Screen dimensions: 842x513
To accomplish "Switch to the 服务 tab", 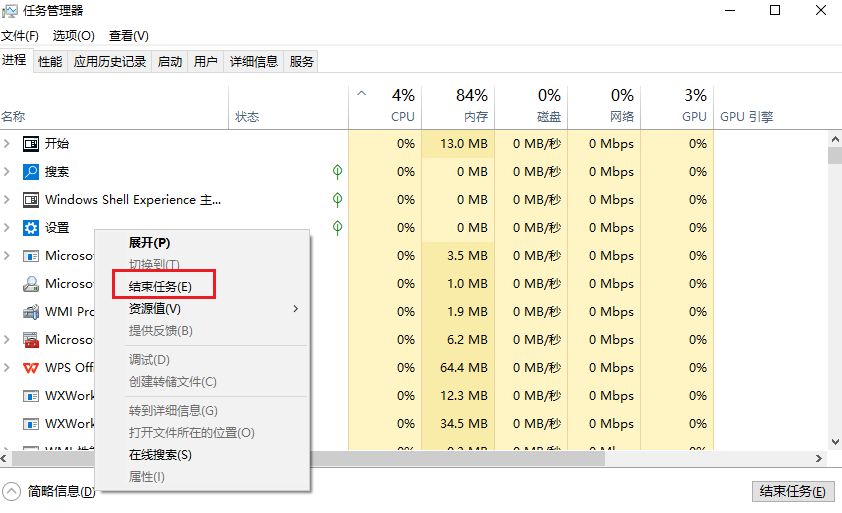I will [301, 62].
